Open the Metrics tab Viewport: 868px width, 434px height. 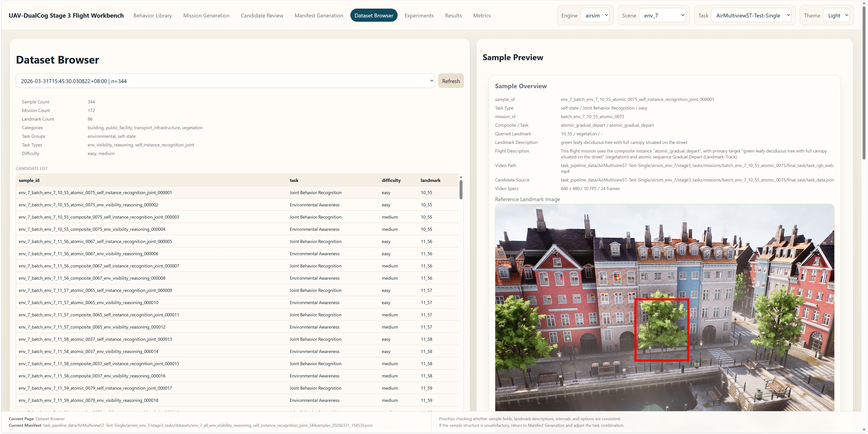point(482,15)
